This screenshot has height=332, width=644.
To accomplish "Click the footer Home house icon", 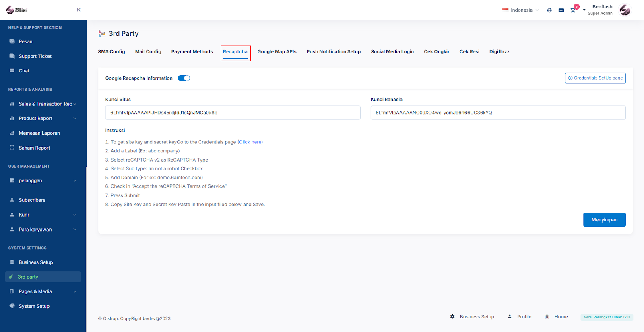I will (547, 317).
